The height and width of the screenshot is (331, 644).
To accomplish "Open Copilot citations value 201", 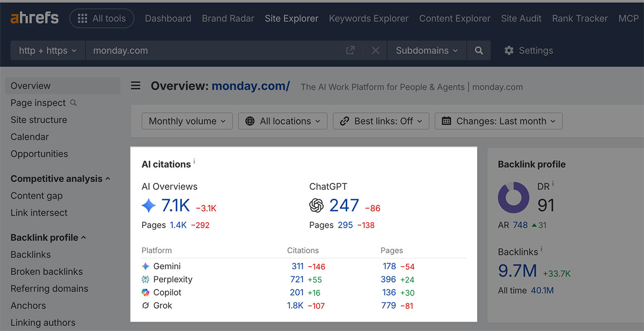I will (297, 292).
